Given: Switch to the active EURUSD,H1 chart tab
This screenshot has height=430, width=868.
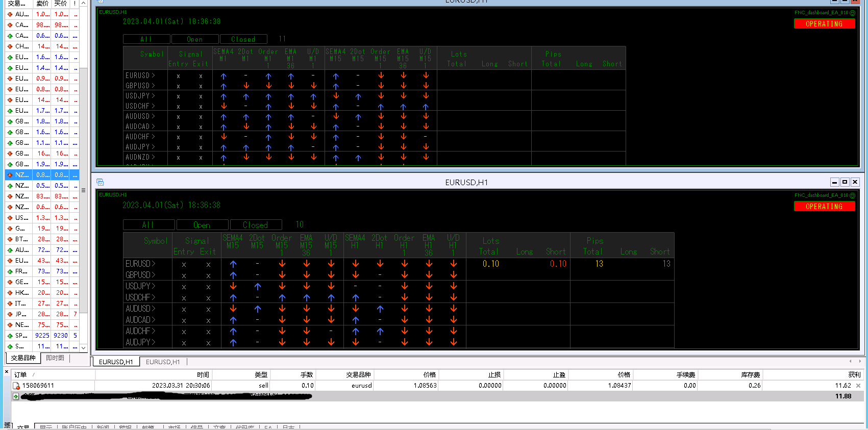Looking at the screenshot, I should click(116, 362).
